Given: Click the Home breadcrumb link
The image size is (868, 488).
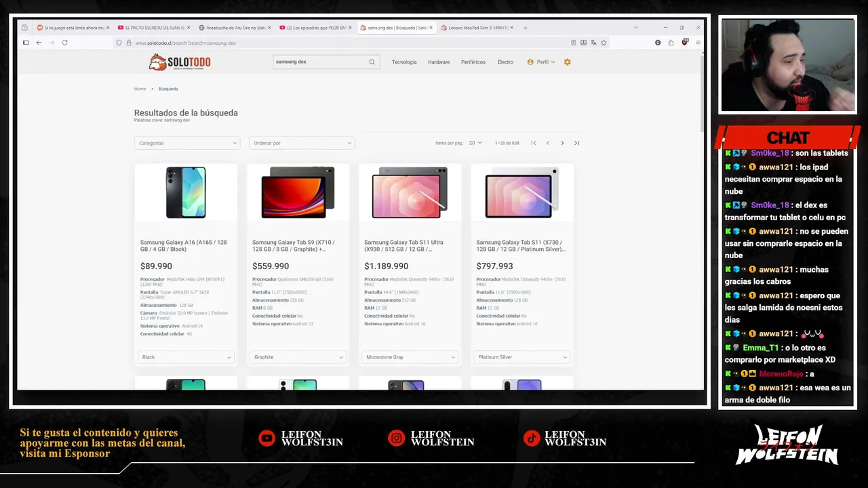Looking at the screenshot, I should 140,89.
